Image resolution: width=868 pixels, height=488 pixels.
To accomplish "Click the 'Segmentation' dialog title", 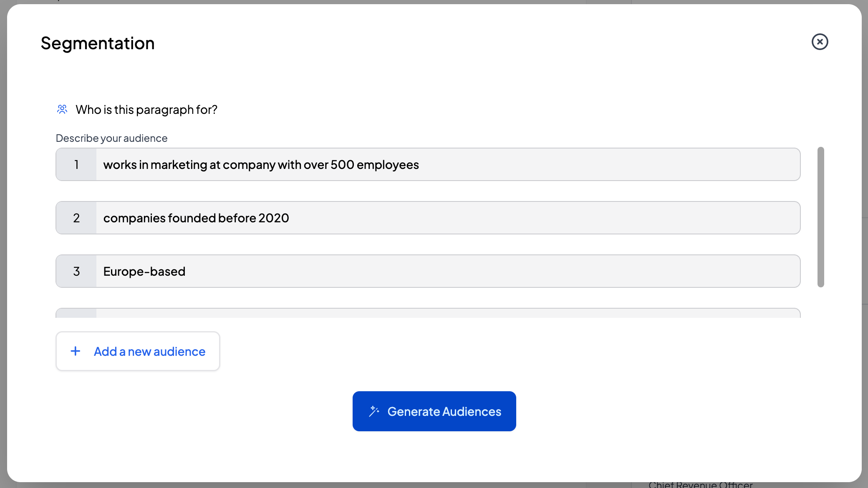I will pos(98,43).
